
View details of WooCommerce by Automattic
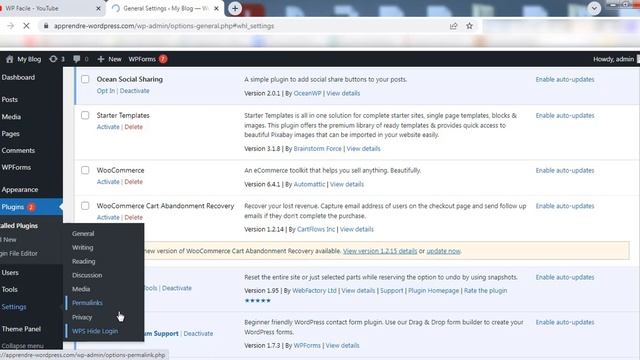click(347, 184)
